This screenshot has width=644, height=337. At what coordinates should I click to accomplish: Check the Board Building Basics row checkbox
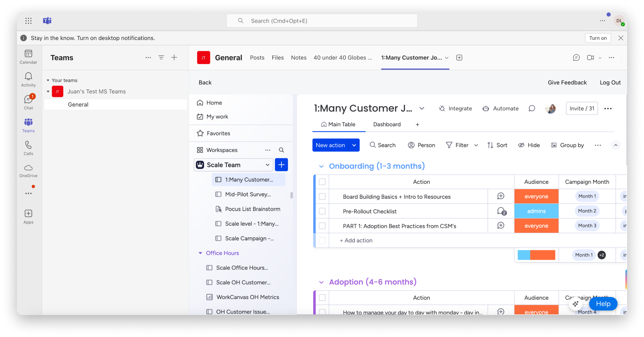322,197
